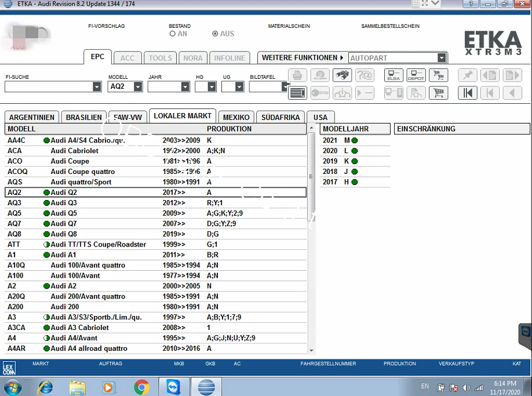Click the MODELL column header
Screen dimensions: 532x396
tap(21, 129)
